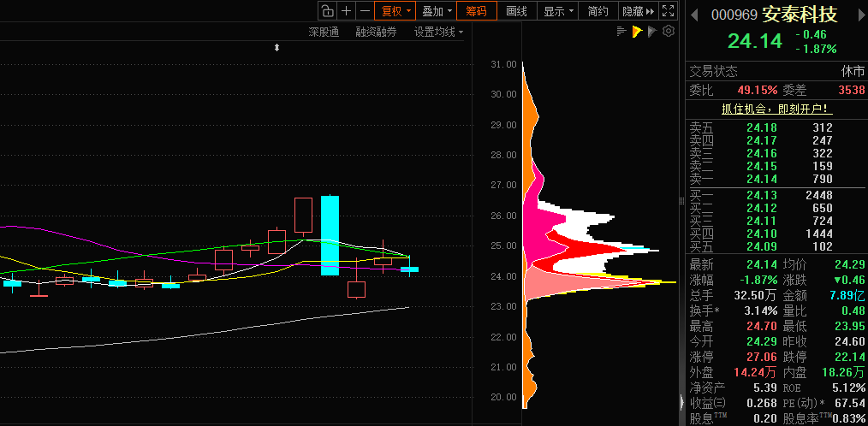The image size is (868, 426).
Task: Expand the 设置均线 moving average dropdown
Action: (x=438, y=33)
